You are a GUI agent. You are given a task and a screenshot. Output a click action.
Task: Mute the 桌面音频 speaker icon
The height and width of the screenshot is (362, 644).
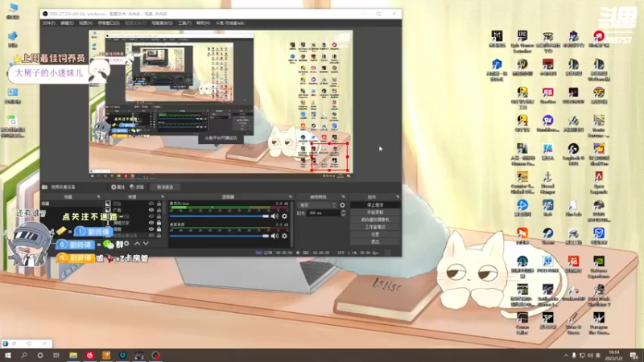tap(275, 236)
